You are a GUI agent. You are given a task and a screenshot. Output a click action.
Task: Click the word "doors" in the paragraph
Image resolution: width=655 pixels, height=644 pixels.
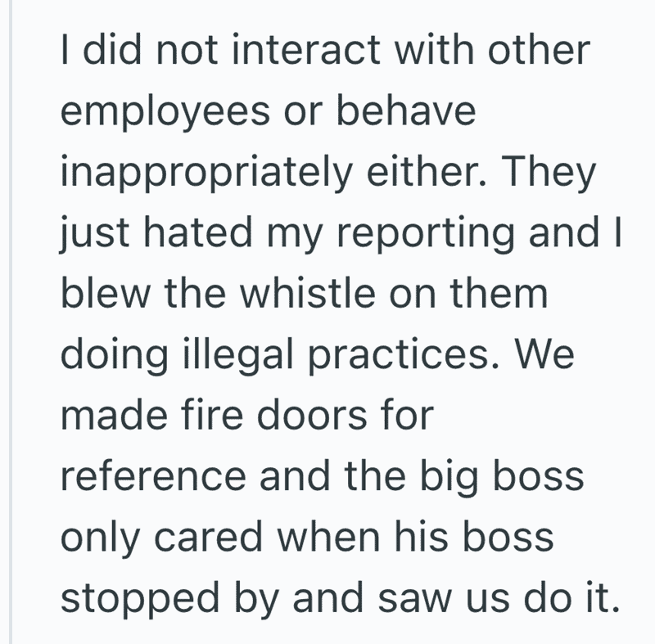(312, 415)
